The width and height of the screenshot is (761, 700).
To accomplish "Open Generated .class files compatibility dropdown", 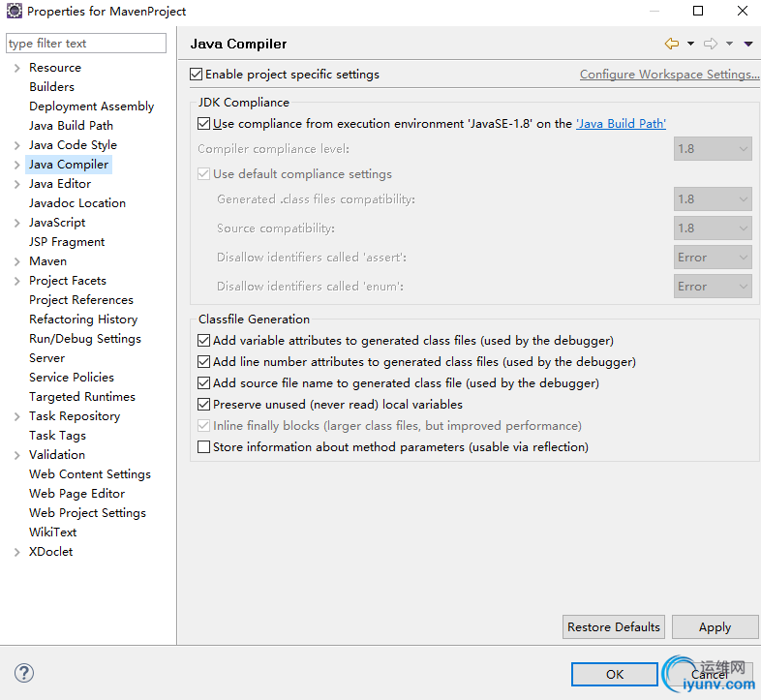I will 713,199.
